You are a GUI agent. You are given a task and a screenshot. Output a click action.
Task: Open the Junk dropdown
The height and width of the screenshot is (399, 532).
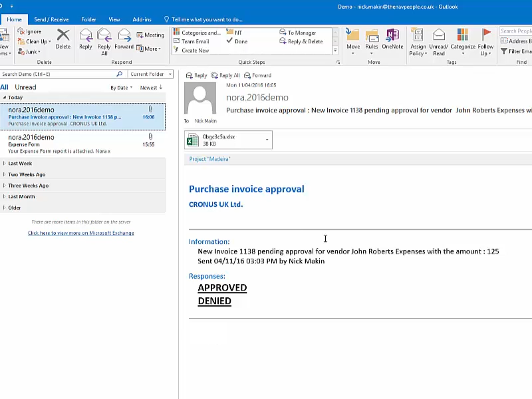pos(29,52)
